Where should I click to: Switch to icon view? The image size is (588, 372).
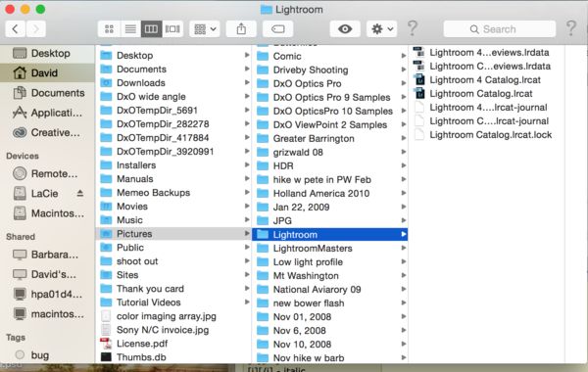(109, 28)
